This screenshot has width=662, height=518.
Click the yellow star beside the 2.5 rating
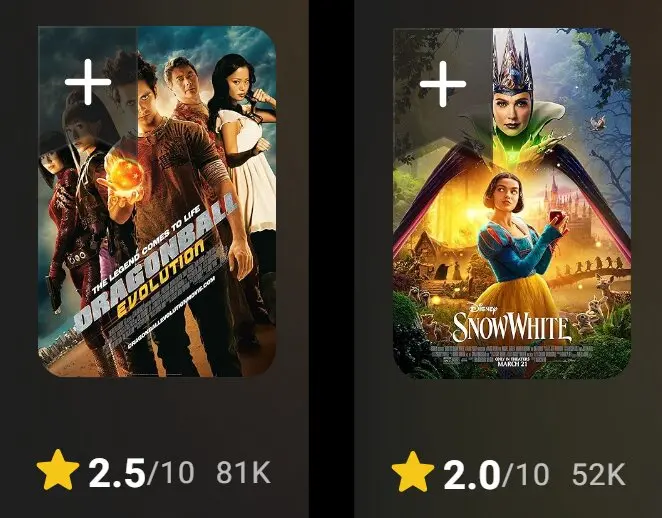[58, 470]
